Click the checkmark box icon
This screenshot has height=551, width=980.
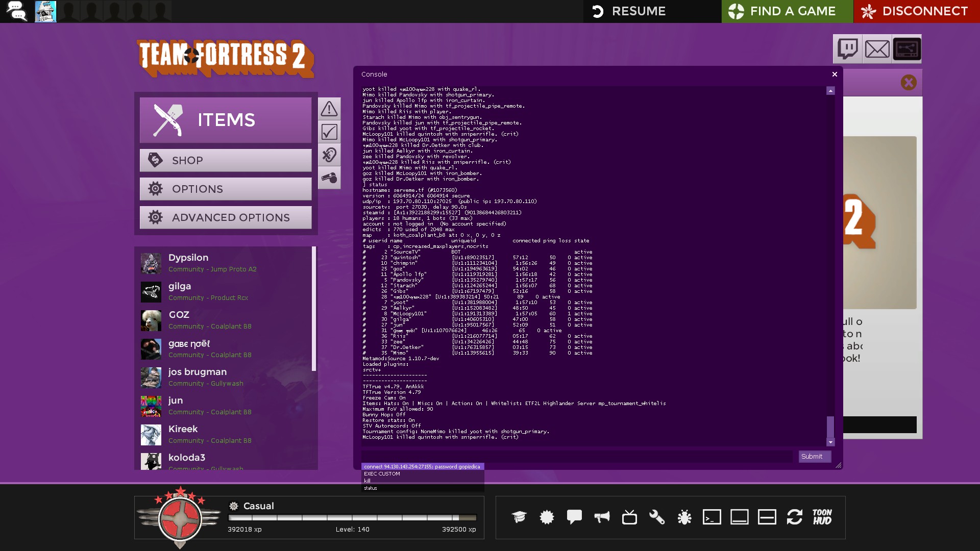[x=329, y=132]
